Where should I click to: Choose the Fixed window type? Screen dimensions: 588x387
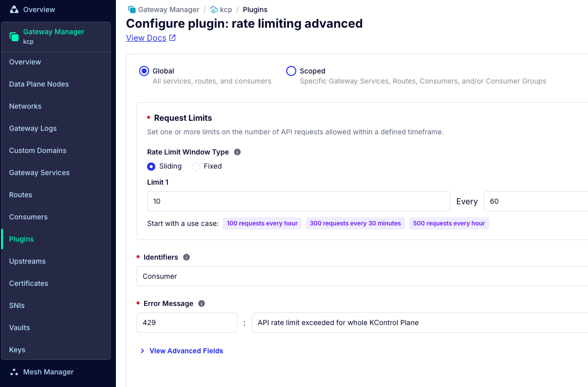pos(196,167)
